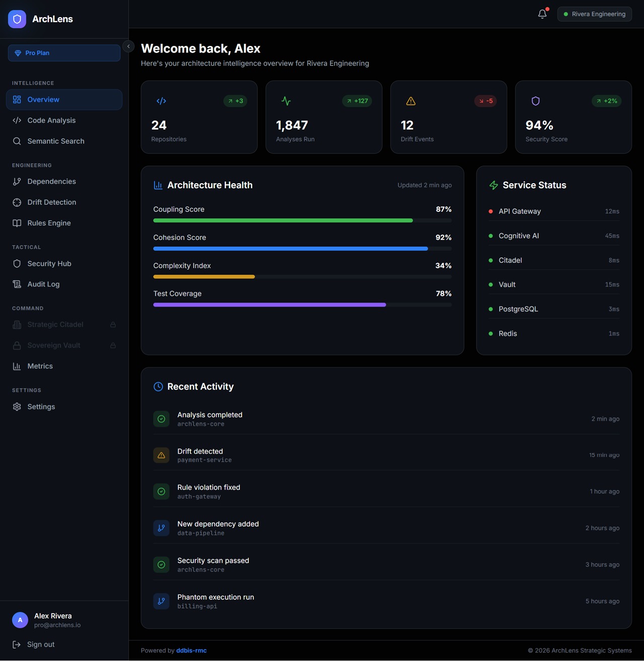Select the locked Sovereign Vault item

(64, 345)
